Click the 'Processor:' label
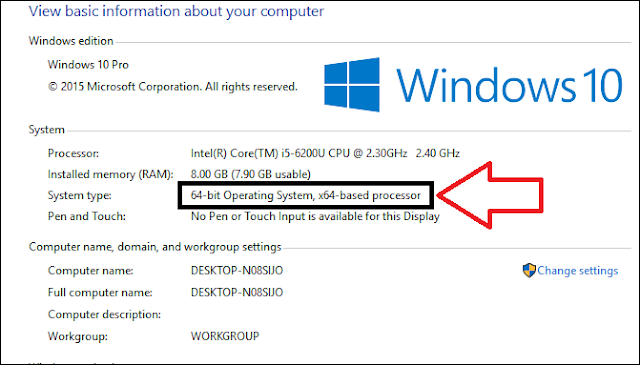 73,153
